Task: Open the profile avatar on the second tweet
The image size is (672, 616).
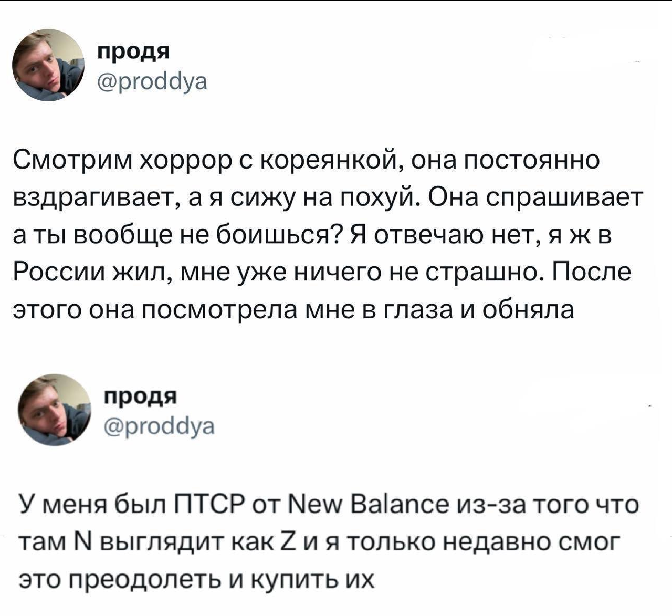Action: pyautogui.click(x=55, y=410)
